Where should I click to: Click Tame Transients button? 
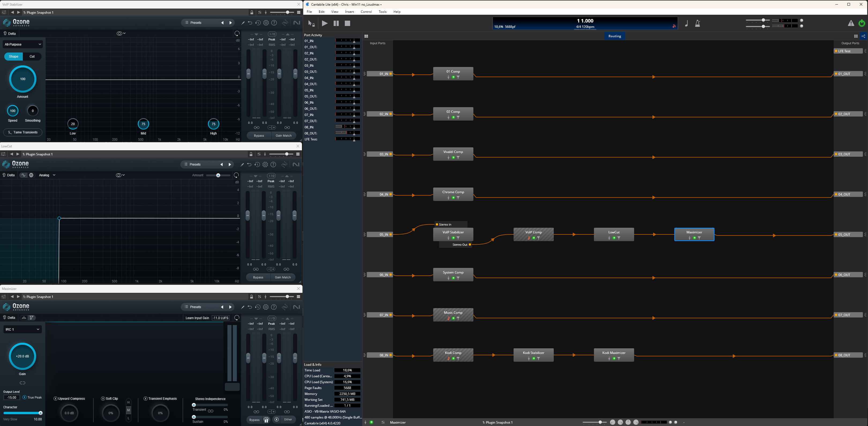point(23,132)
